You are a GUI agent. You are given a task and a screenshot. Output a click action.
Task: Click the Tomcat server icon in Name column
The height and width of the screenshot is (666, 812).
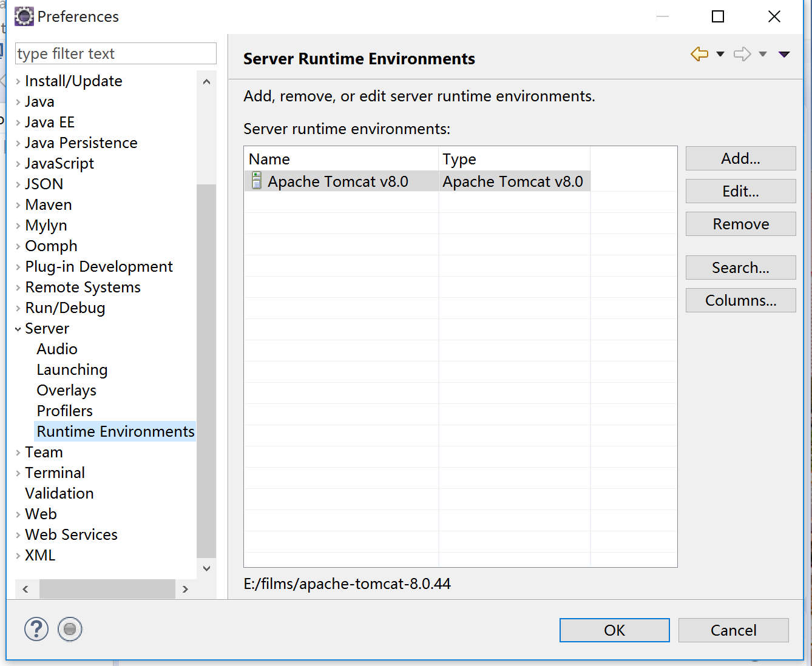(x=257, y=181)
